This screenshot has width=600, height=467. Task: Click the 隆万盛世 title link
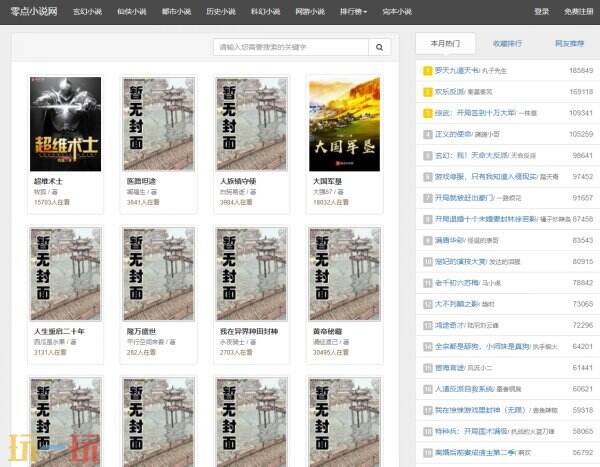point(141,331)
